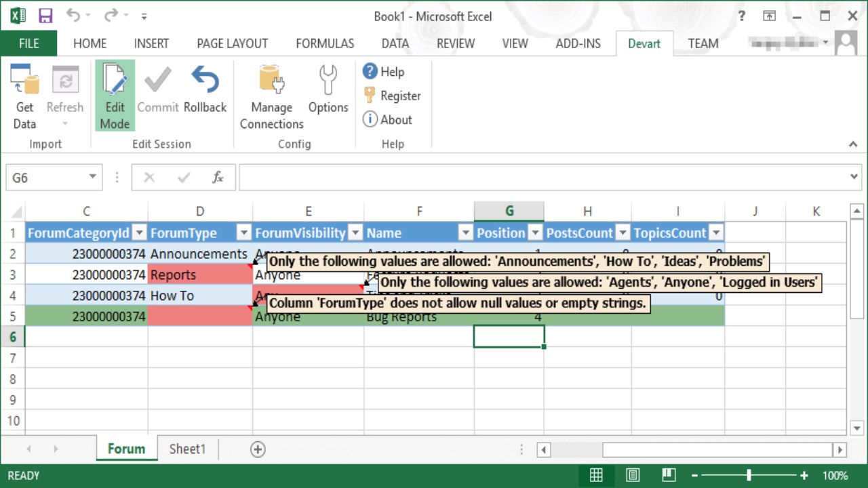Click the 100% zoom level

(835, 475)
